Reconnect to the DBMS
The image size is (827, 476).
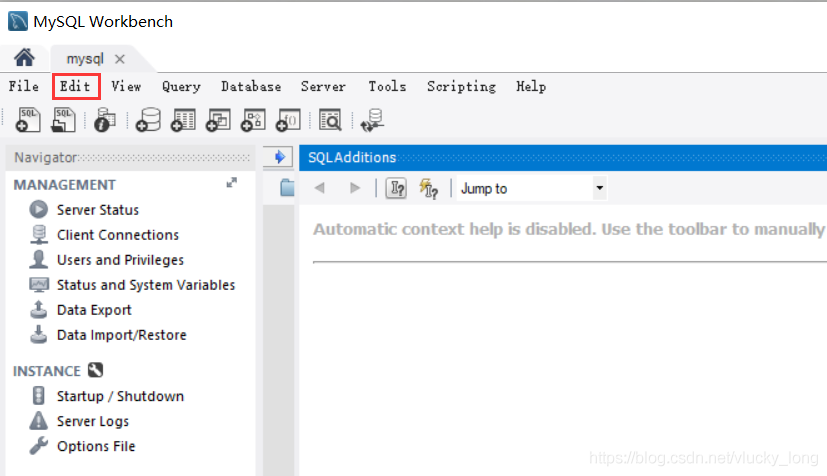(x=372, y=120)
